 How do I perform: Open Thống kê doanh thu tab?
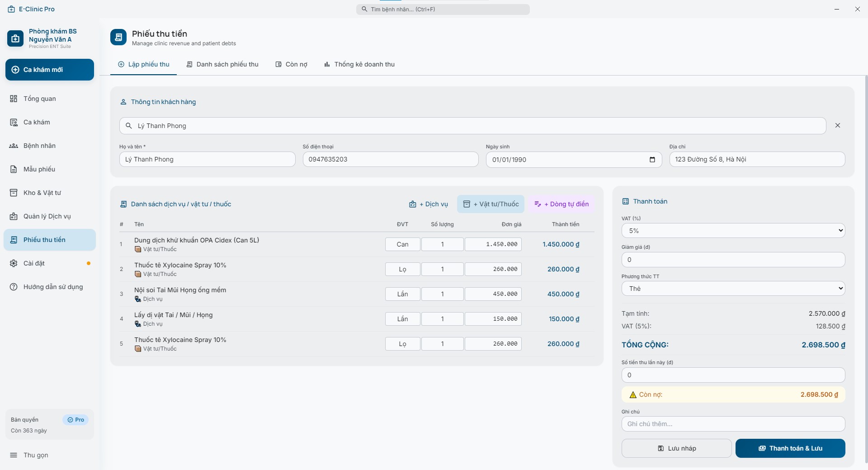[359, 64]
